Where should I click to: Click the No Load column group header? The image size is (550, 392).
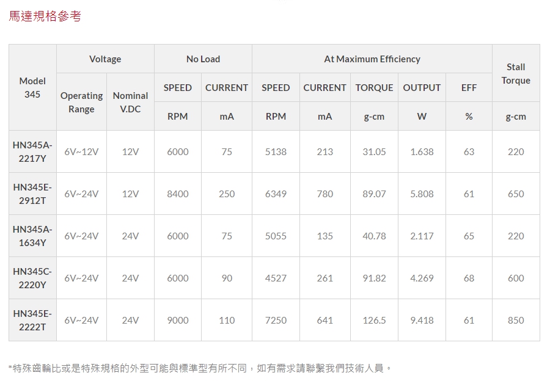(x=203, y=59)
